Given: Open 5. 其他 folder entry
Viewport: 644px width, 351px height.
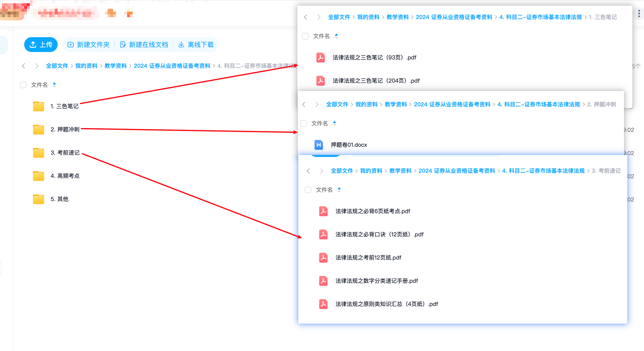Looking at the screenshot, I should point(59,199).
